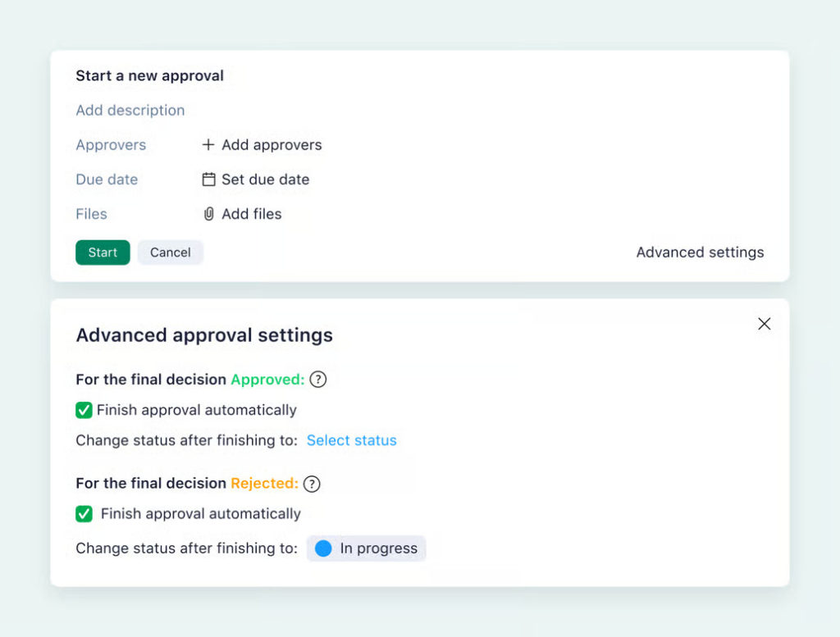This screenshot has height=637, width=840.
Task: Uncheck Finish approval automatically under Approved decision
Action: [84, 410]
